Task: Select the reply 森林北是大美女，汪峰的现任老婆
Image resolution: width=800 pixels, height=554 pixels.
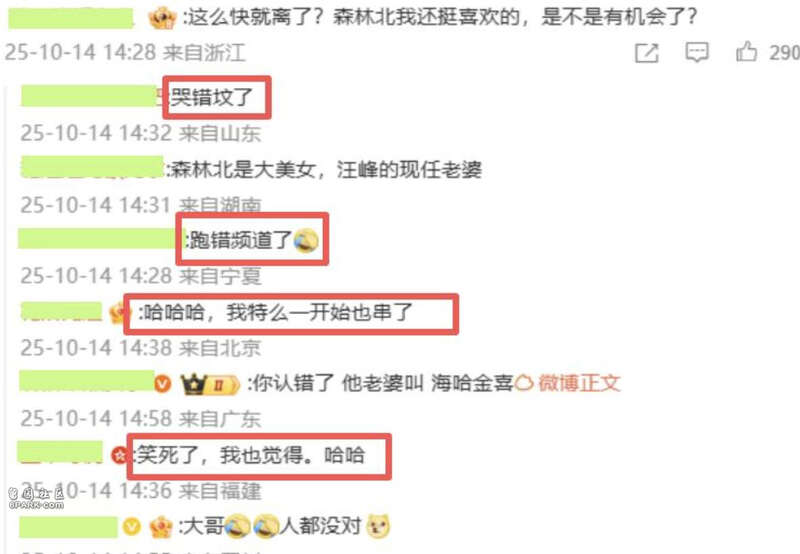Action: (x=326, y=169)
